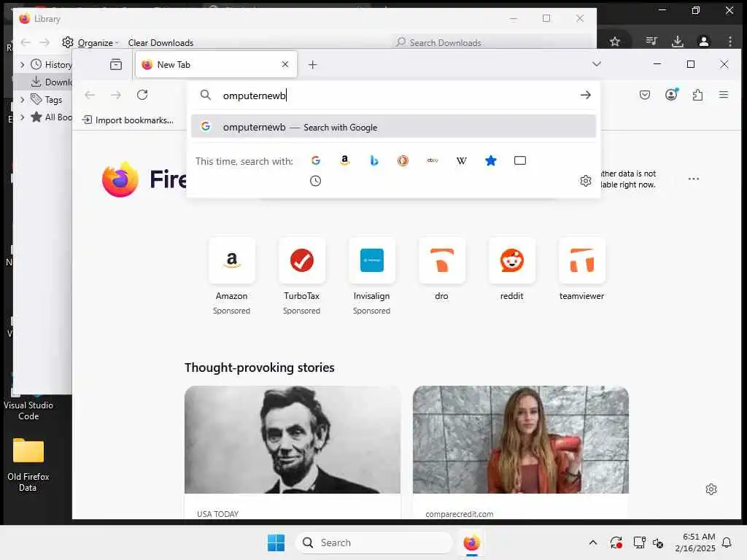Screen dimensions: 747x560
Task: Click the Windows taskbar Search box
Action: pos(374,542)
